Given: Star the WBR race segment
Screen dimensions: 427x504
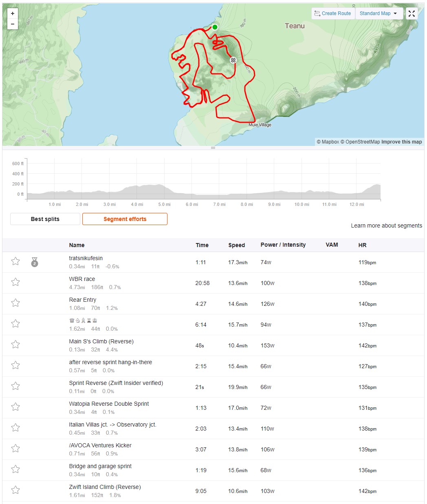Looking at the screenshot, I should 15,282.
